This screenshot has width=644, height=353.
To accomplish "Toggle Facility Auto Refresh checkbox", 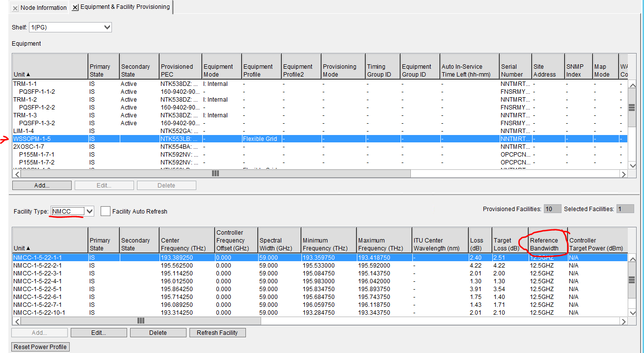I will [105, 211].
